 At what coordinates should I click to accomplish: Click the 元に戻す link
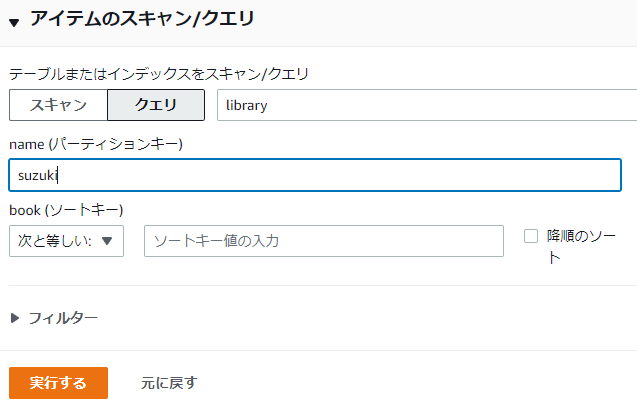click(169, 382)
